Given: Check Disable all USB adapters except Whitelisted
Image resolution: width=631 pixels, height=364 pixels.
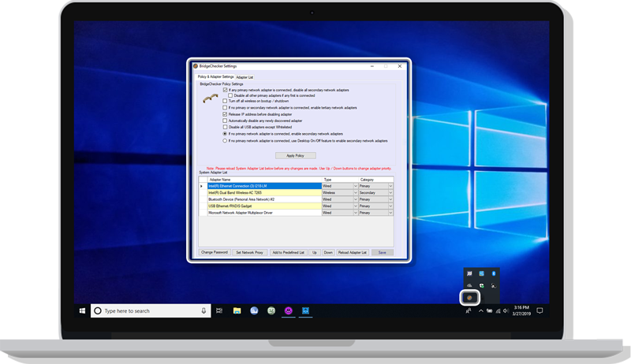Looking at the screenshot, I should tap(225, 127).
